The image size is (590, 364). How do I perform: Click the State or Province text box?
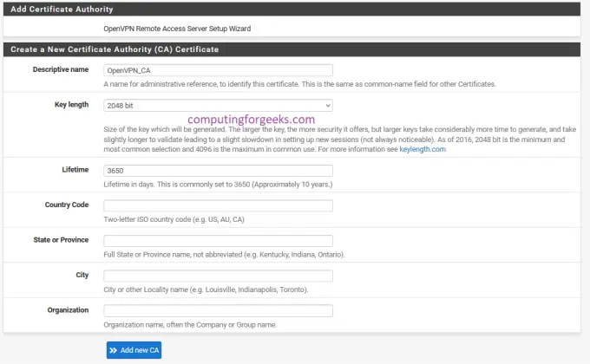click(218, 241)
